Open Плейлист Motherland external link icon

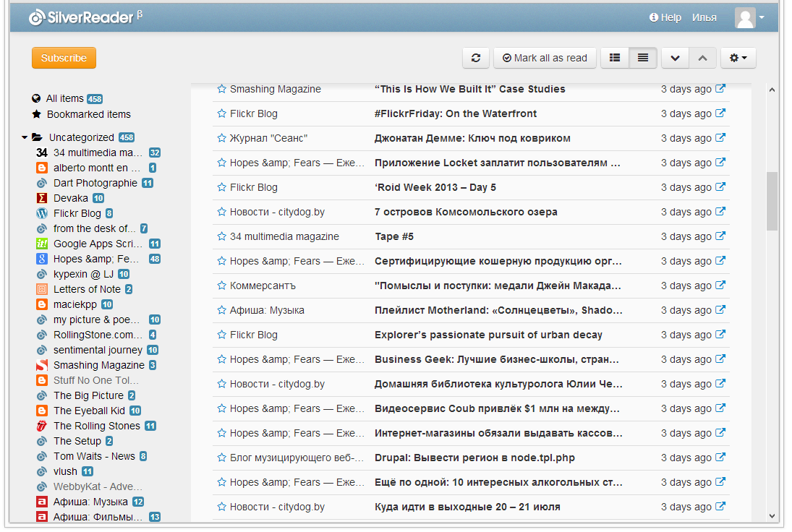tap(720, 310)
